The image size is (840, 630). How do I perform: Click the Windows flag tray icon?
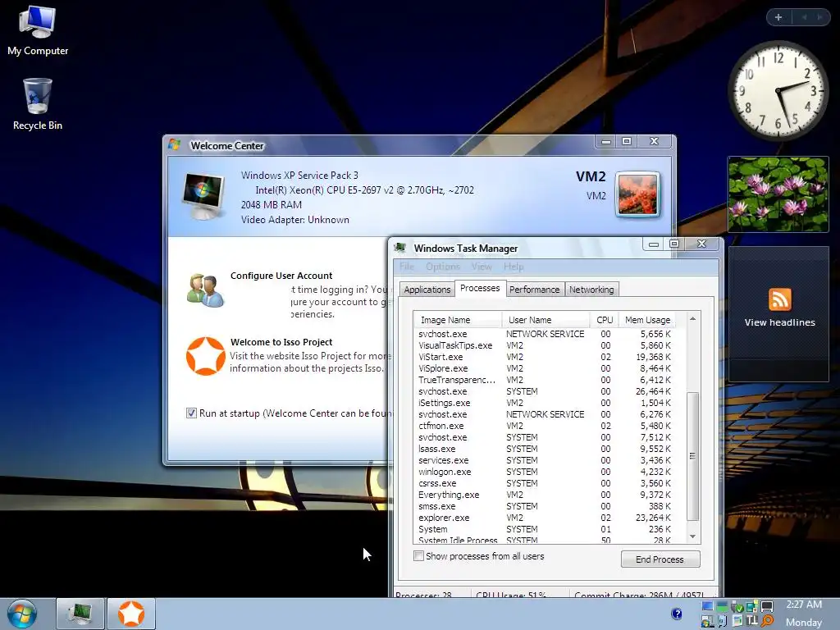[707, 621]
